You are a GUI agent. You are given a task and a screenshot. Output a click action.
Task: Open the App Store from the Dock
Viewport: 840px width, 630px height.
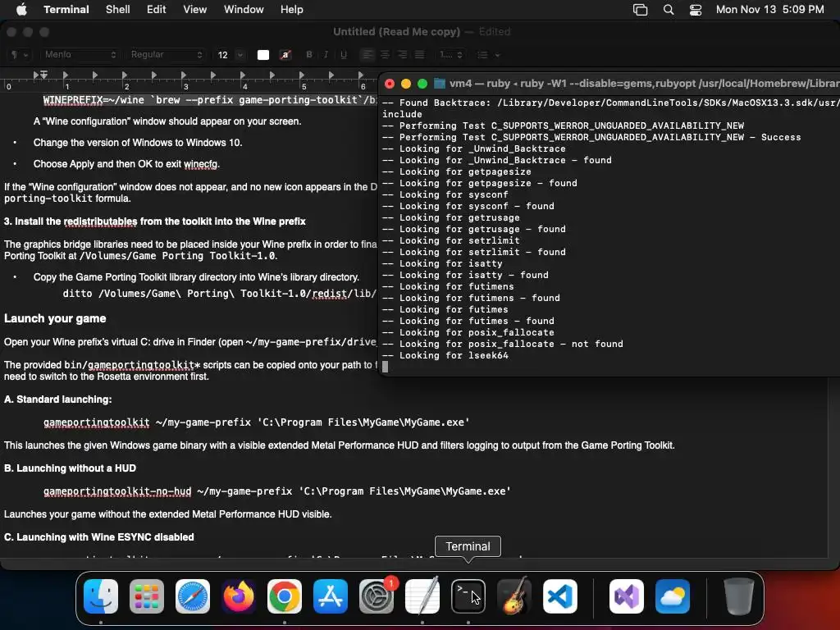tap(330, 596)
